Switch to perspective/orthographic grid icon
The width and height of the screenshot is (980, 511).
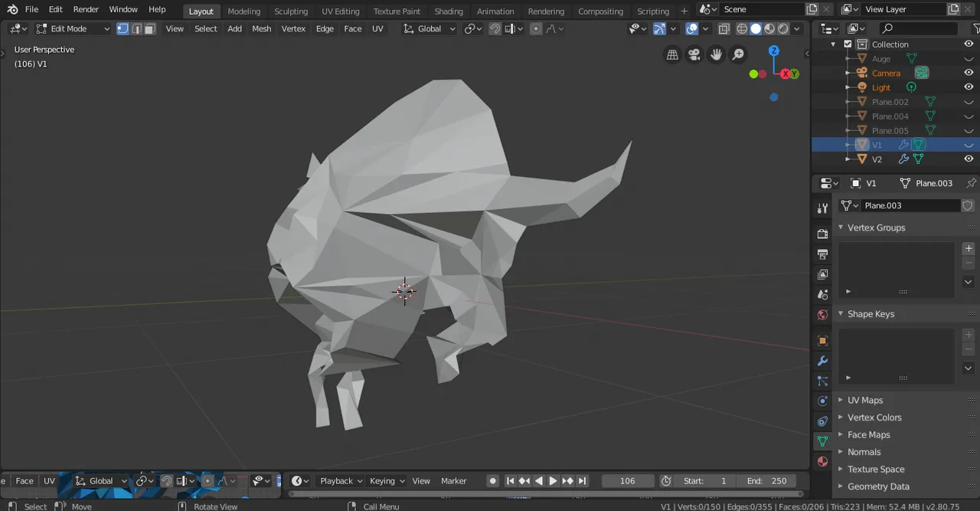point(672,54)
